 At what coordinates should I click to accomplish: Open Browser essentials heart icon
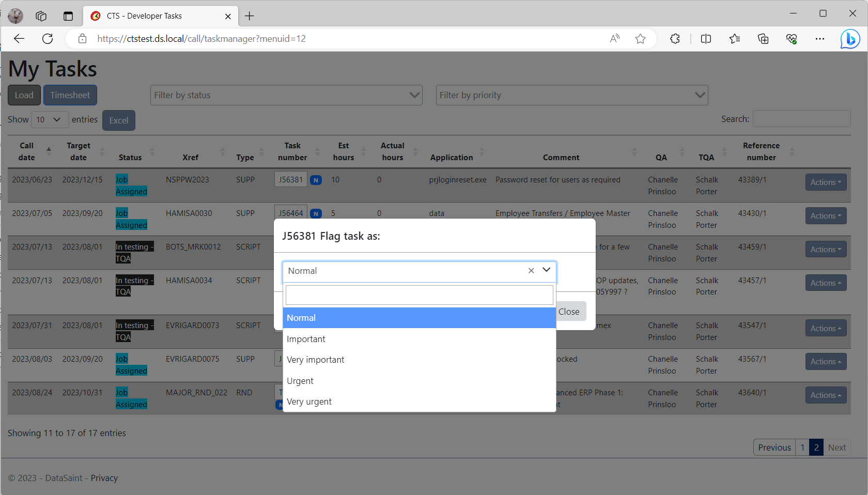[x=792, y=39]
